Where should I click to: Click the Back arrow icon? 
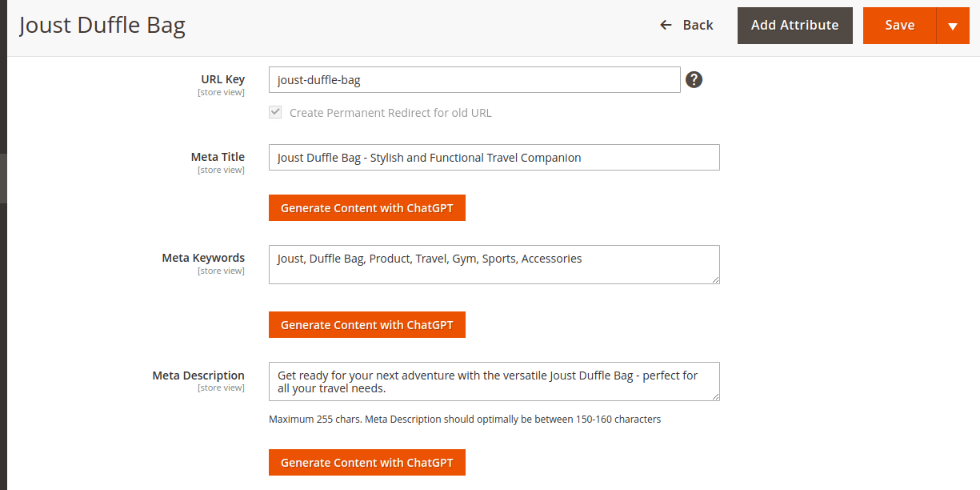666,26
